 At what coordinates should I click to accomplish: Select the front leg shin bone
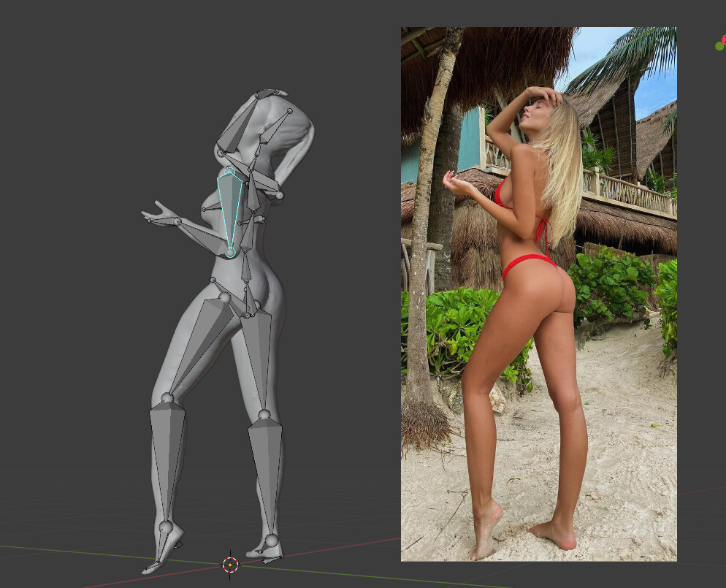pos(167,463)
